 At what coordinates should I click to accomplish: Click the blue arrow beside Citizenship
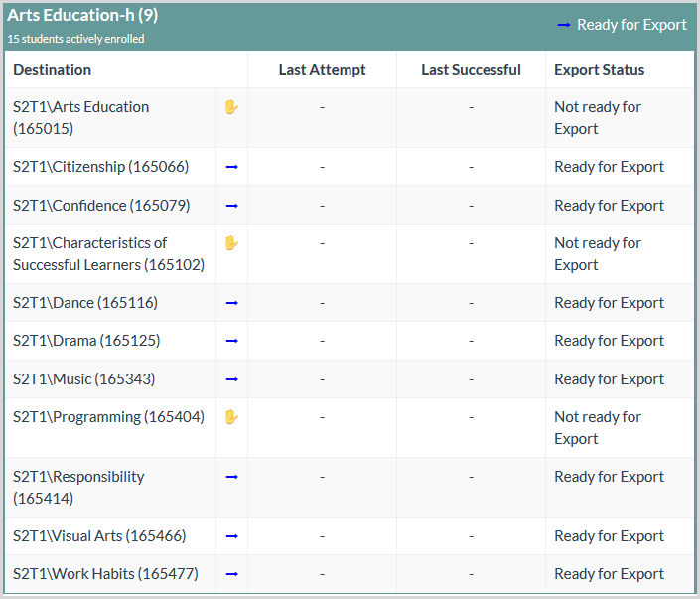point(232,167)
